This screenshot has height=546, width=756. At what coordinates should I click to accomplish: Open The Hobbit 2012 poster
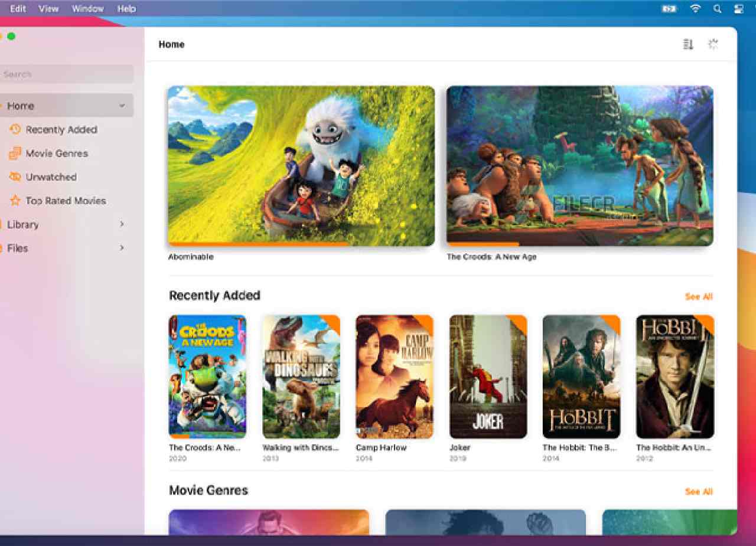point(675,377)
